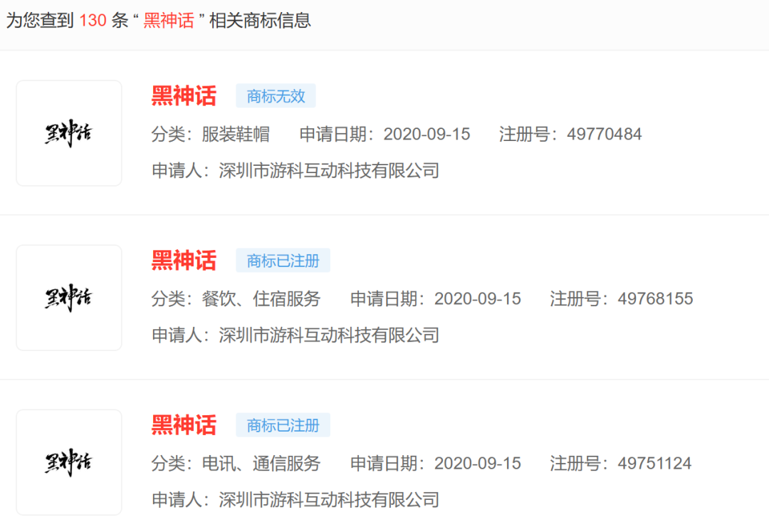
Task: Open the 服装鞋帽 trademark logo thumbnail
Action: (68, 133)
